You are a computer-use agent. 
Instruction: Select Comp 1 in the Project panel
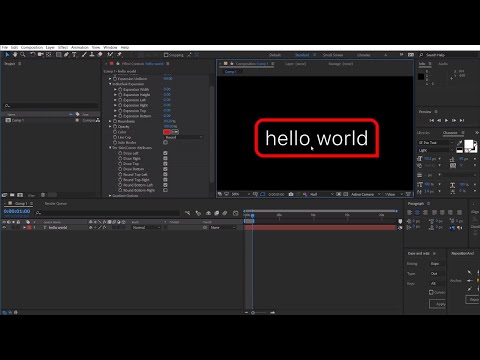click(x=18, y=120)
